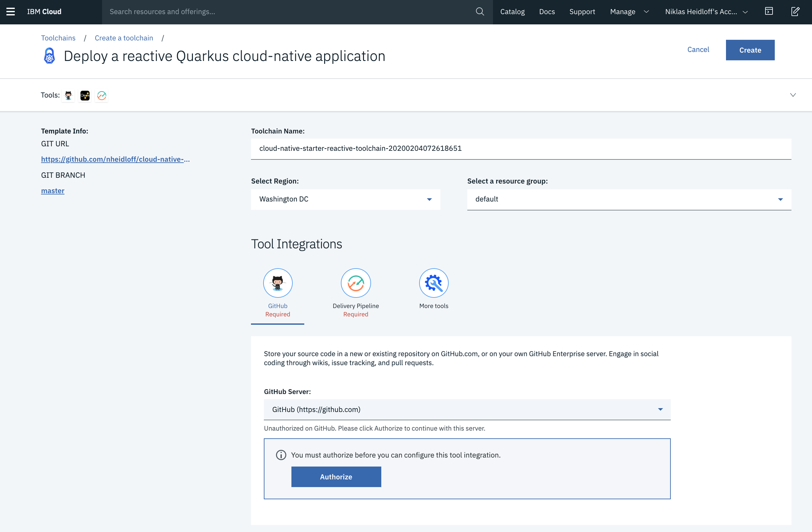Open the hamburger navigation menu
The height and width of the screenshot is (532, 812).
click(x=11, y=12)
